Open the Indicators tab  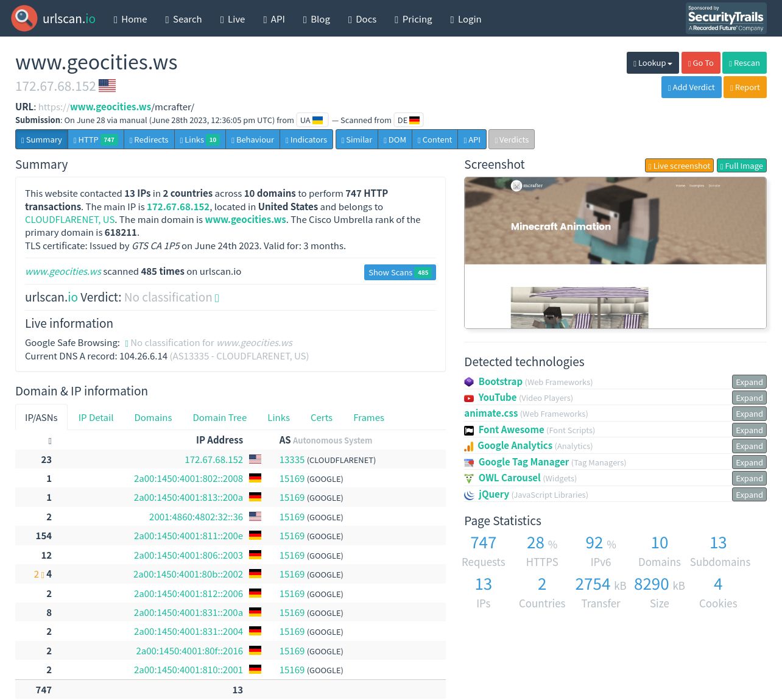pos(306,140)
